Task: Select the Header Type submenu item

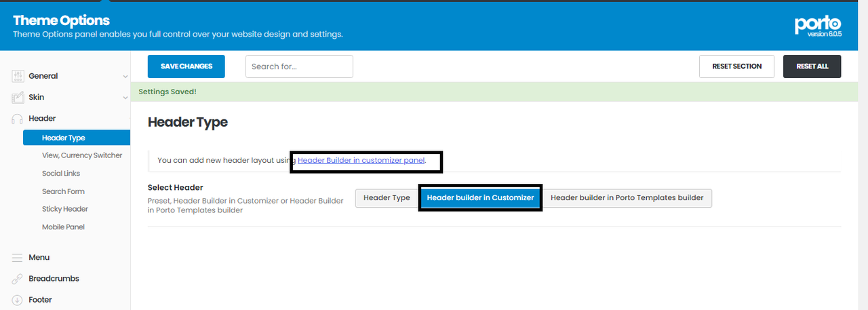Action: [x=76, y=138]
